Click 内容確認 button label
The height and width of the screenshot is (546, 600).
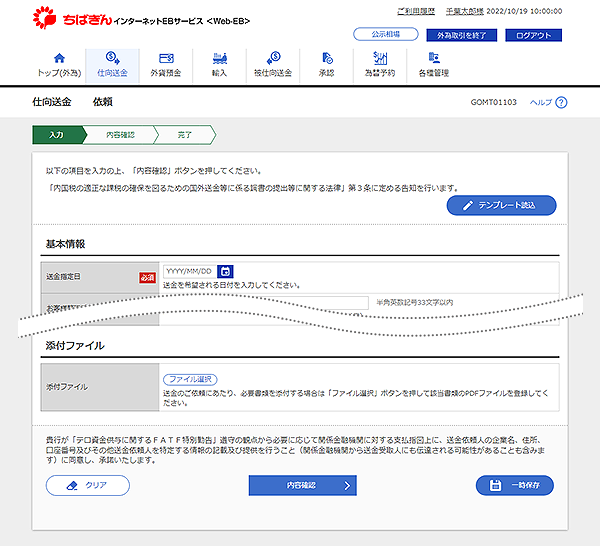301,485
